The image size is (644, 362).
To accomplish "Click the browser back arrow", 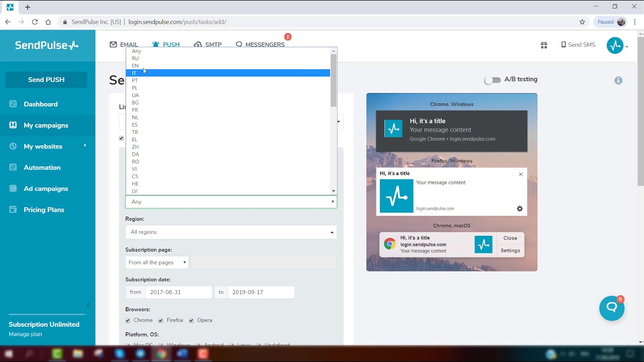I will point(8,22).
